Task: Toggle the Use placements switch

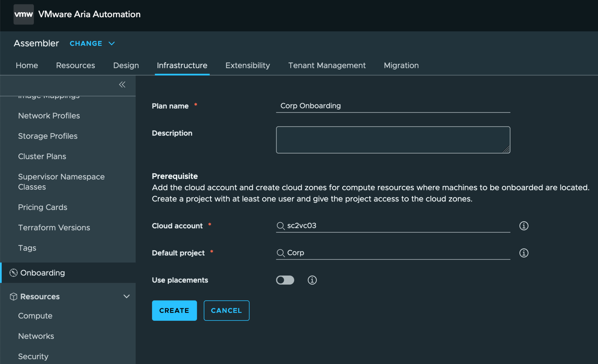Action: (285, 280)
